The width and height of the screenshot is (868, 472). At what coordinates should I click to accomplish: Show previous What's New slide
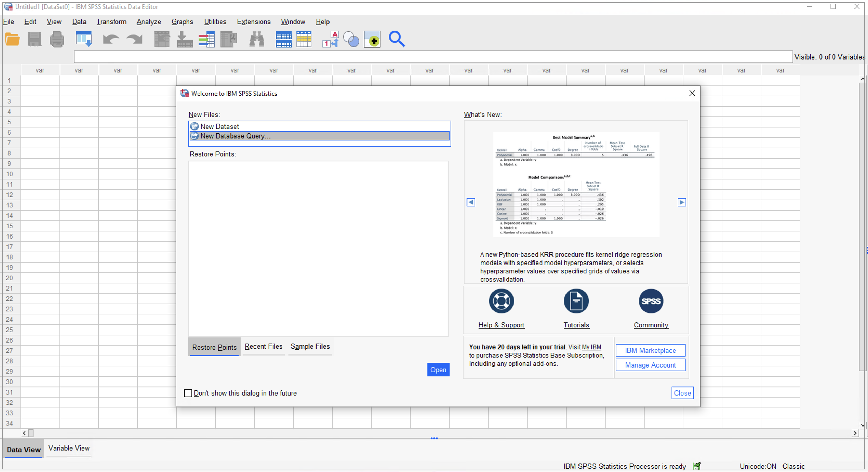471,202
